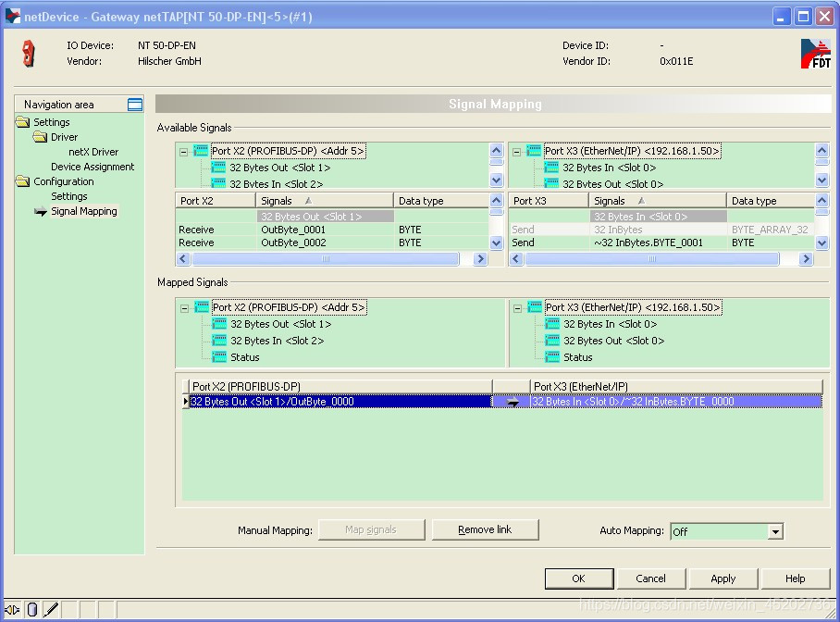Click the Configuration folder icon
The width and height of the screenshot is (840, 622).
click(x=22, y=181)
